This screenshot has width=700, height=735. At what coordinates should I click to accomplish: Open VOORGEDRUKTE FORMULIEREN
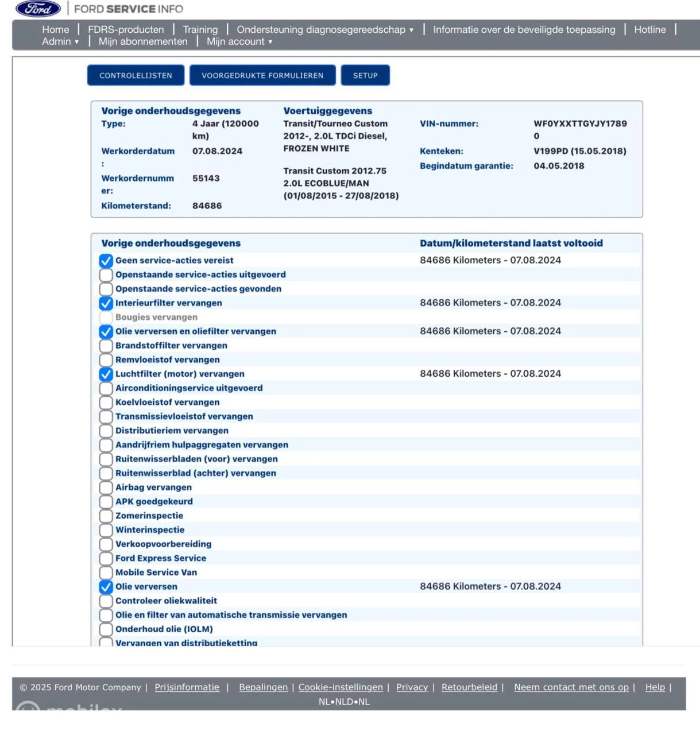point(262,75)
